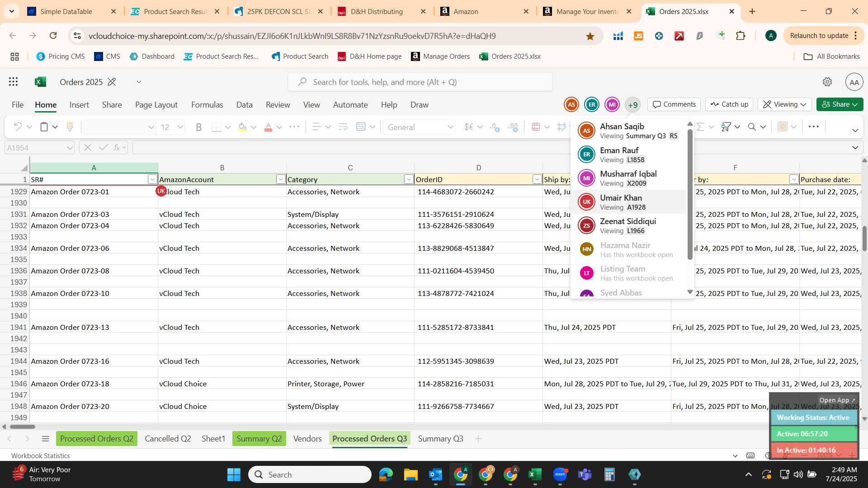Click the add new sheet plus icon

point(478,439)
